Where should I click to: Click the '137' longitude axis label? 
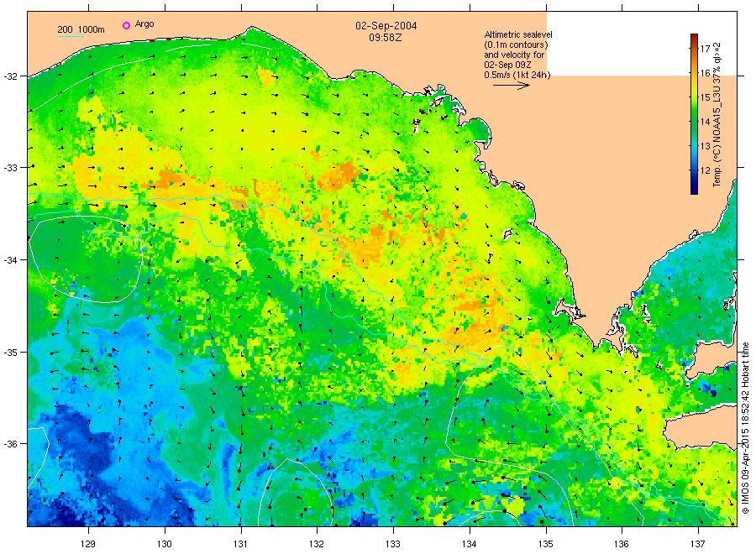pos(698,545)
